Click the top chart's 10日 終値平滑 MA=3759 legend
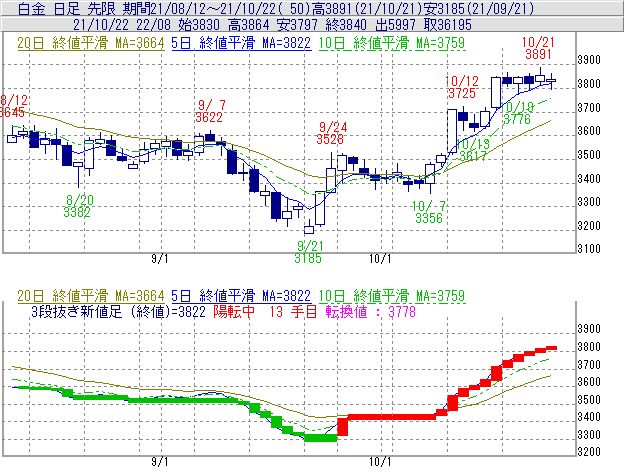This screenshot has width=624, height=475. (x=392, y=43)
